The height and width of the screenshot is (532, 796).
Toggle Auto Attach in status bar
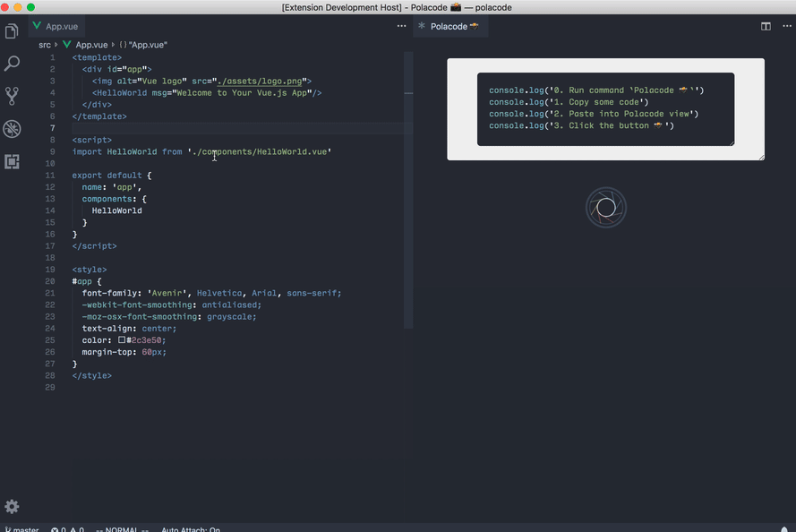point(191,529)
